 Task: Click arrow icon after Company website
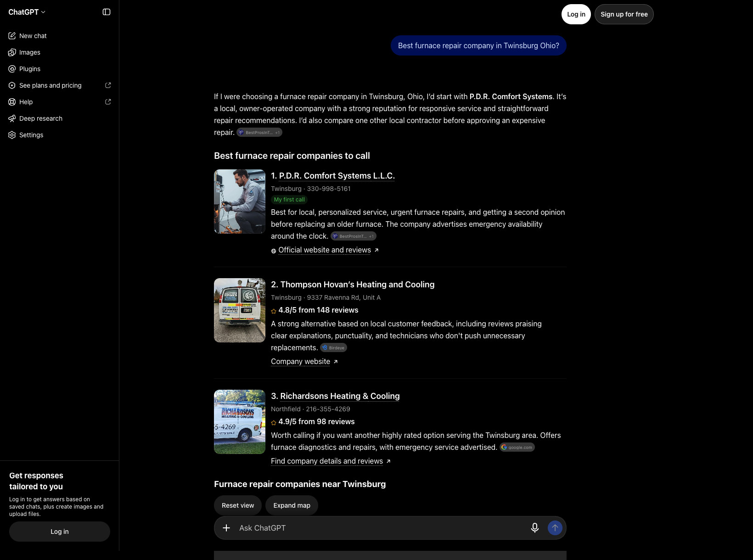click(x=336, y=362)
